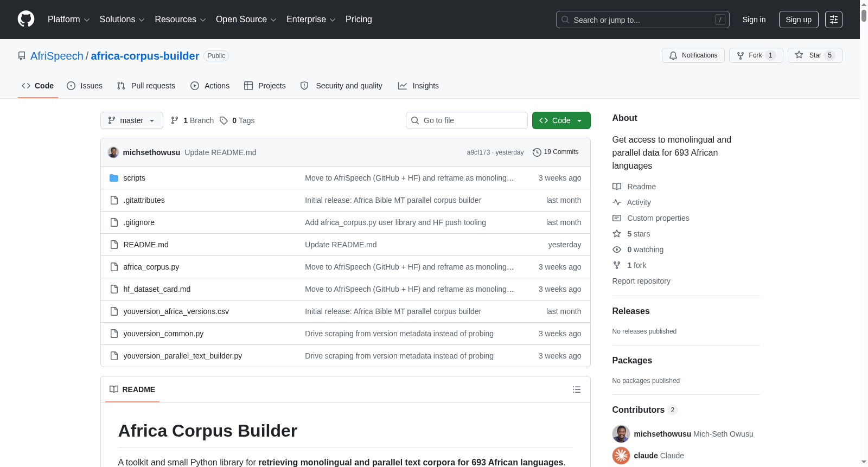
Task: Click the Sign up button
Action: tap(799, 20)
